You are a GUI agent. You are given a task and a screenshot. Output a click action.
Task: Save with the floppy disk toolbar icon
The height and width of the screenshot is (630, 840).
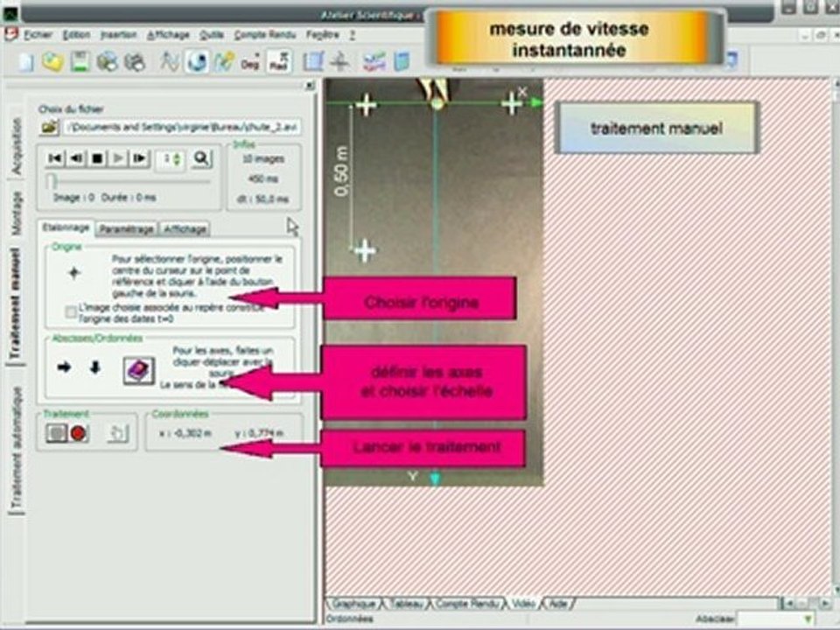click(x=80, y=62)
